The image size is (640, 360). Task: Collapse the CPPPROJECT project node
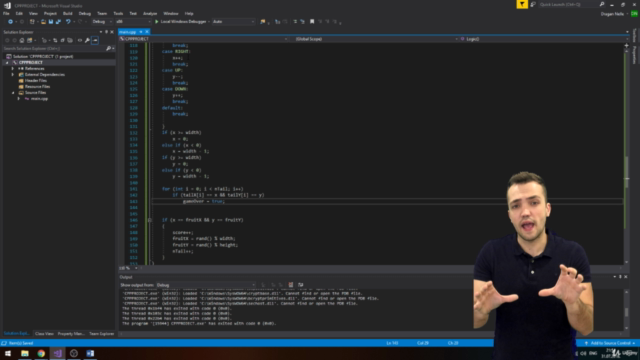pos(7,63)
